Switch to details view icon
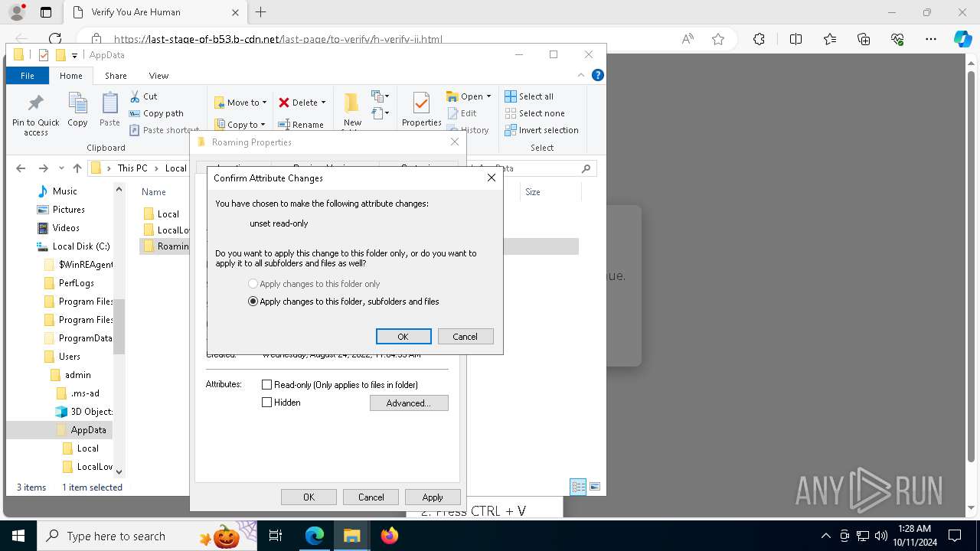 click(x=578, y=487)
